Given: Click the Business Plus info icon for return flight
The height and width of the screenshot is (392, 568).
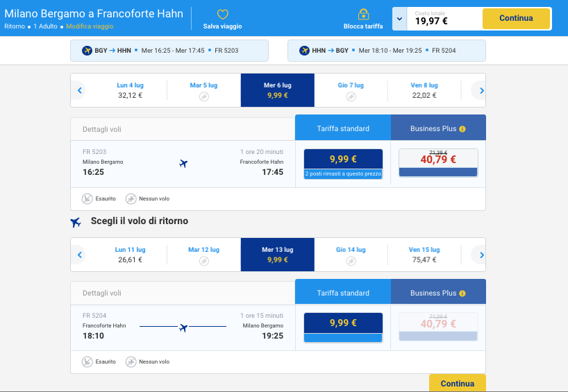Looking at the screenshot, I should (x=462, y=293).
